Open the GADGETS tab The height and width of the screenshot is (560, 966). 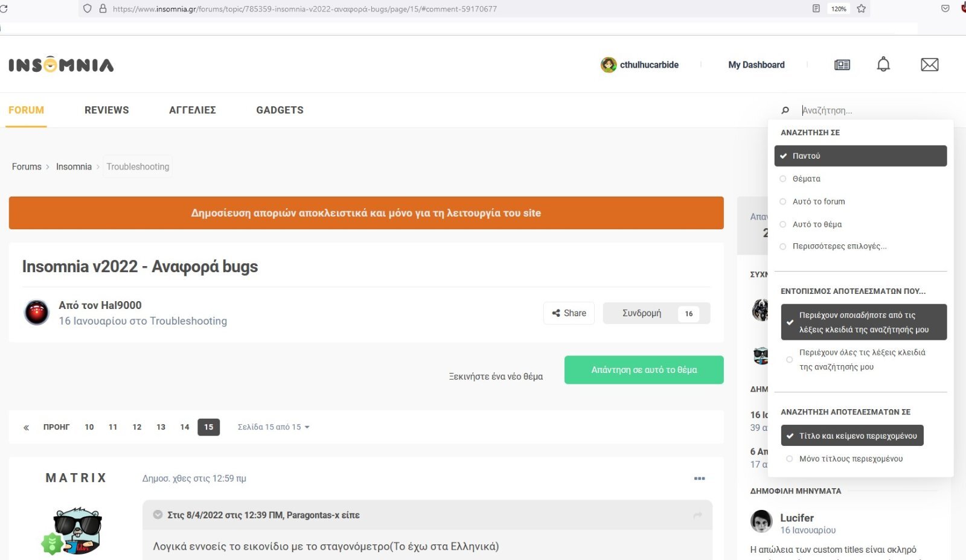[280, 110]
